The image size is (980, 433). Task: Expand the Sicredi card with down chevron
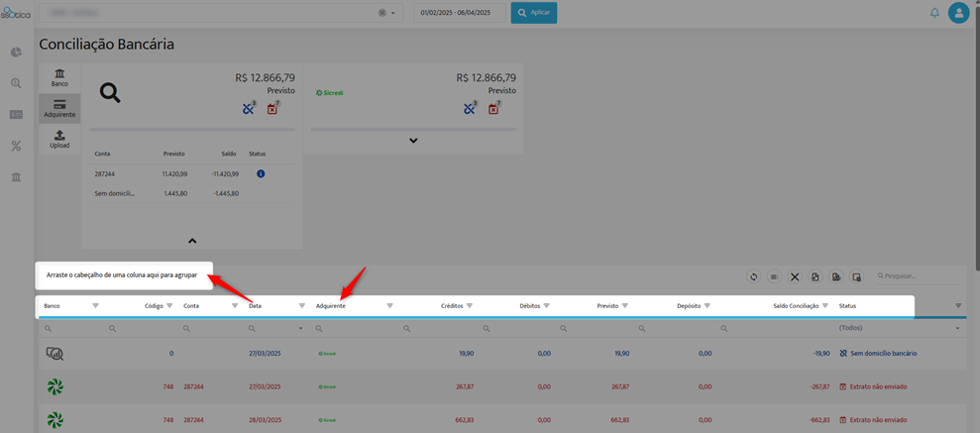pyautogui.click(x=413, y=141)
